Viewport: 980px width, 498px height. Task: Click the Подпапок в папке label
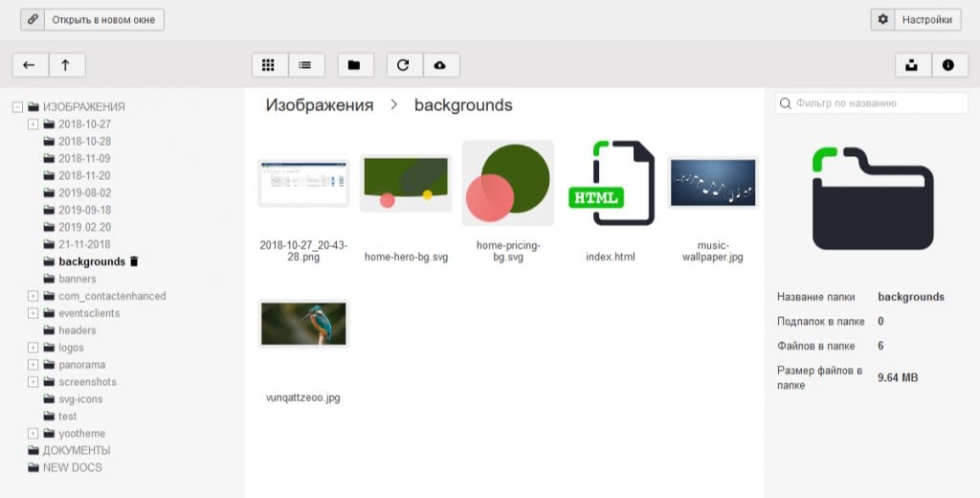[820, 322]
